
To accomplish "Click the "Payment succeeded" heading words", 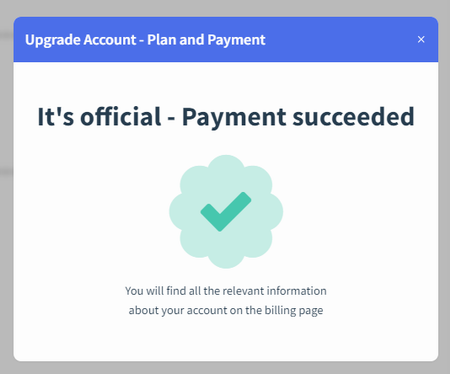I will (298, 117).
